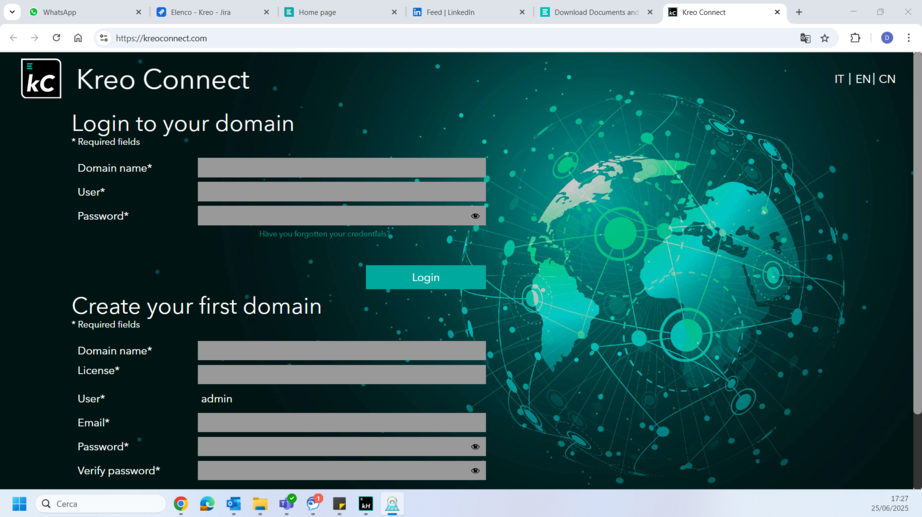This screenshot has width=922, height=517.
Task: Reveal Create domain Password via eye icon
Action: click(x=475, y=447)
